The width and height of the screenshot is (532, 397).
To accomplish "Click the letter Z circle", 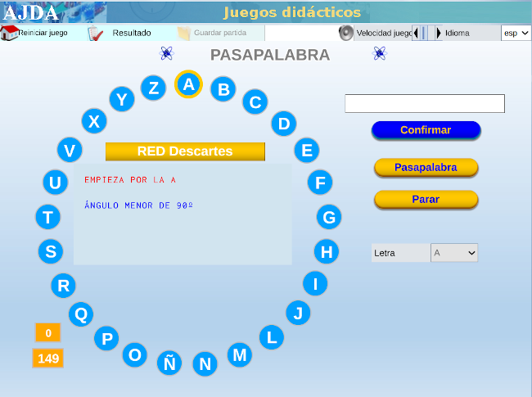I will tap(153, 88).
